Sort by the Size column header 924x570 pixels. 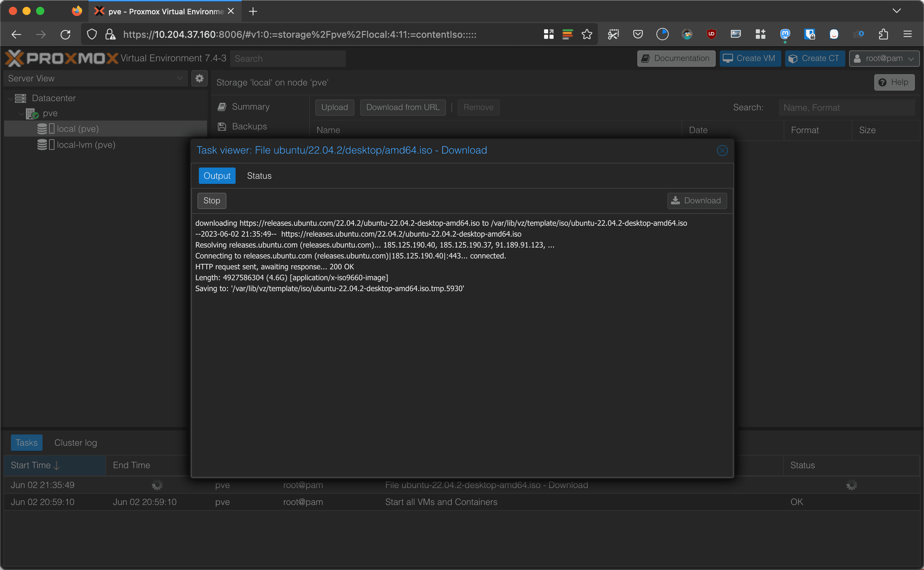(x=886, y=130)
